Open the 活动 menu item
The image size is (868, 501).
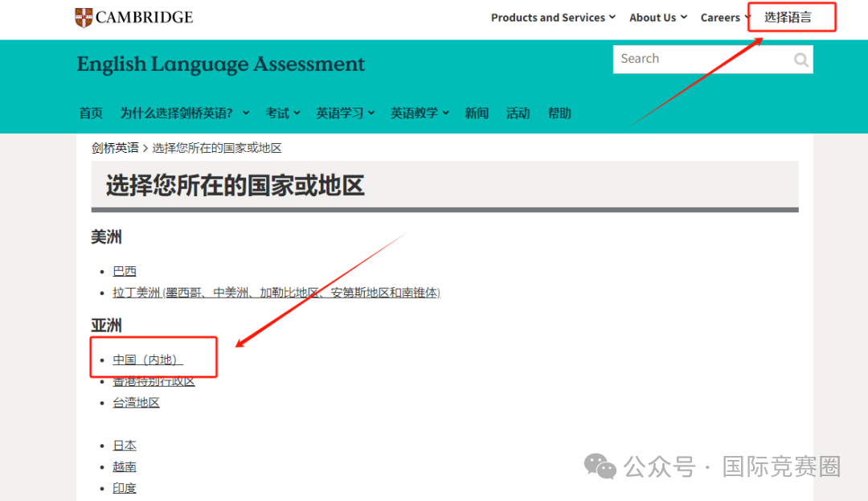518,113
